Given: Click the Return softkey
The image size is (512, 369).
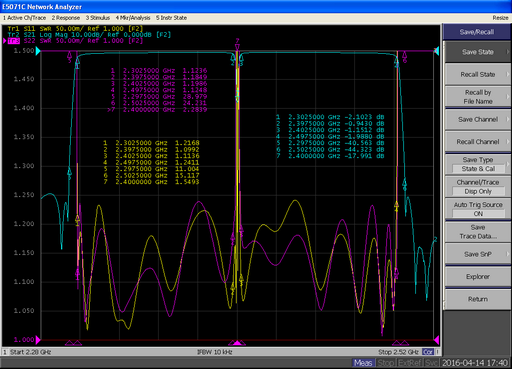Looking at the screenshot, I should tap(478, 299).
